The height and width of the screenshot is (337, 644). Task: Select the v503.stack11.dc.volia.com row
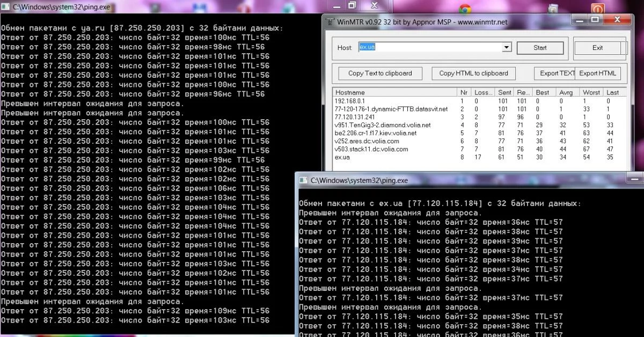tap(480, 149)
